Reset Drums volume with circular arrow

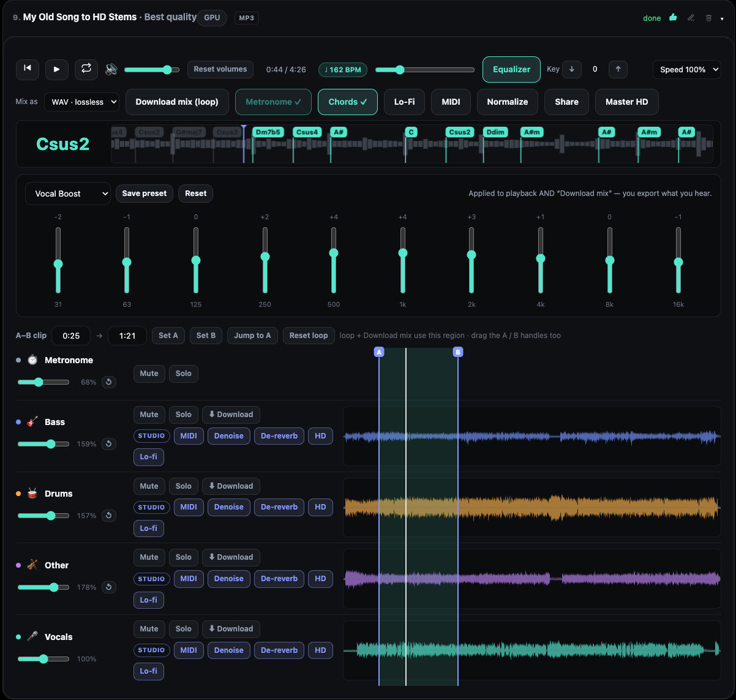tap(109, 516)
